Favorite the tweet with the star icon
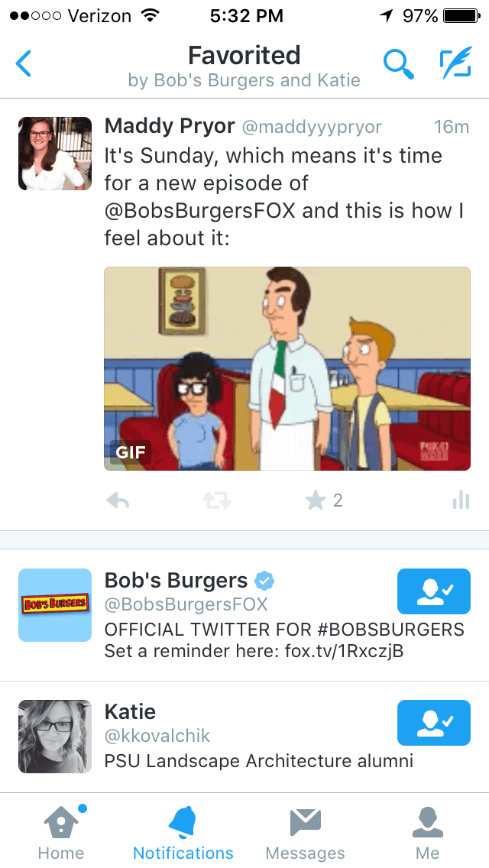Screen dimensions: 489x868 pyautogui.click(x=315, y=501)
